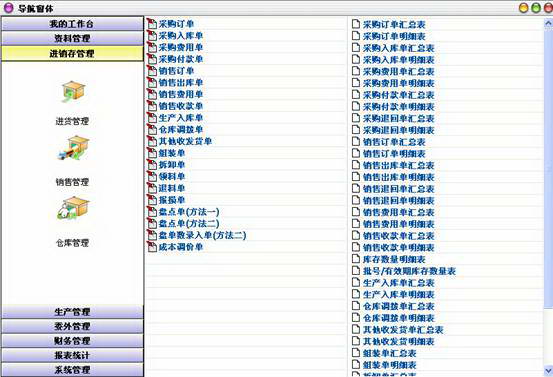This screenshot has height=377, width=553.
Task: Open the 仓库管理 icon in sidebar
Action: coord(73,208)
